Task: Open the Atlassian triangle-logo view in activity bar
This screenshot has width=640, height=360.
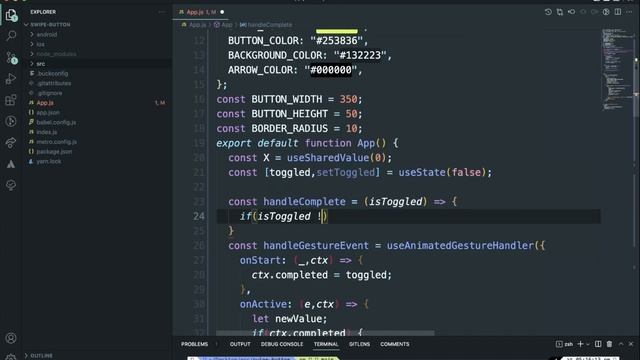Action: point(11,164)
